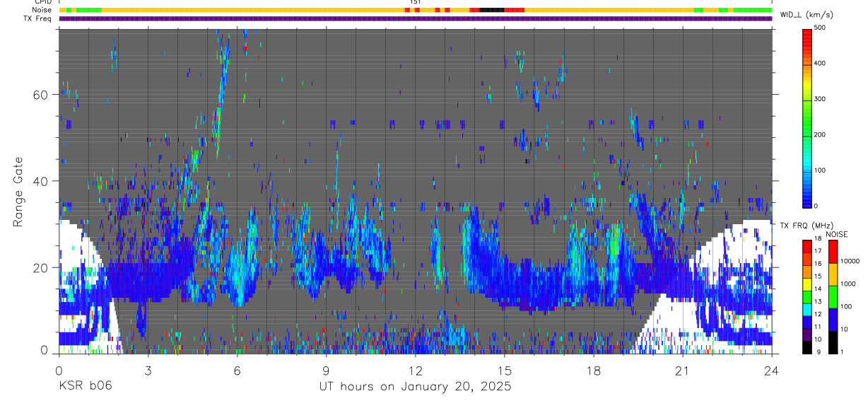Click the purple TX Freq strip above the plot

pyautogui.click(x=415, y=18)
